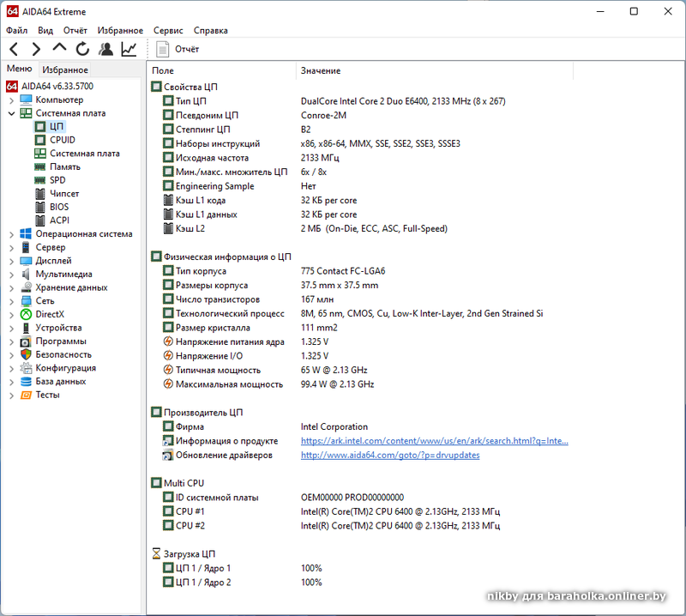Click the Безопасность shield icon
Screen dimensions: 686x616
(x=27, y=354)
